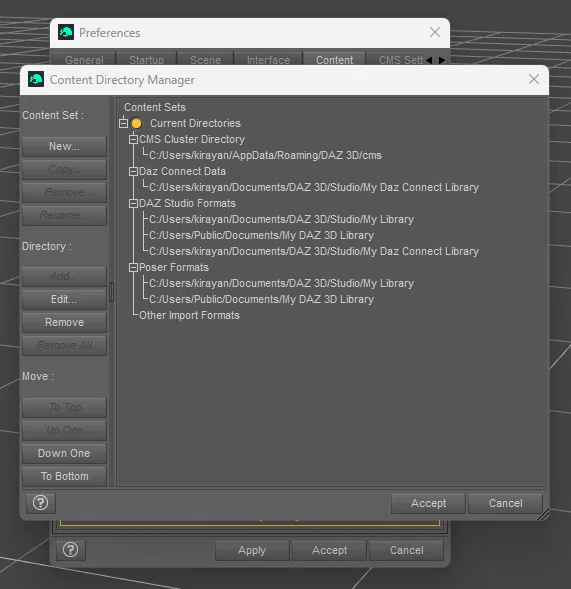Select the Public Documents path under Poser Formats

261,299
